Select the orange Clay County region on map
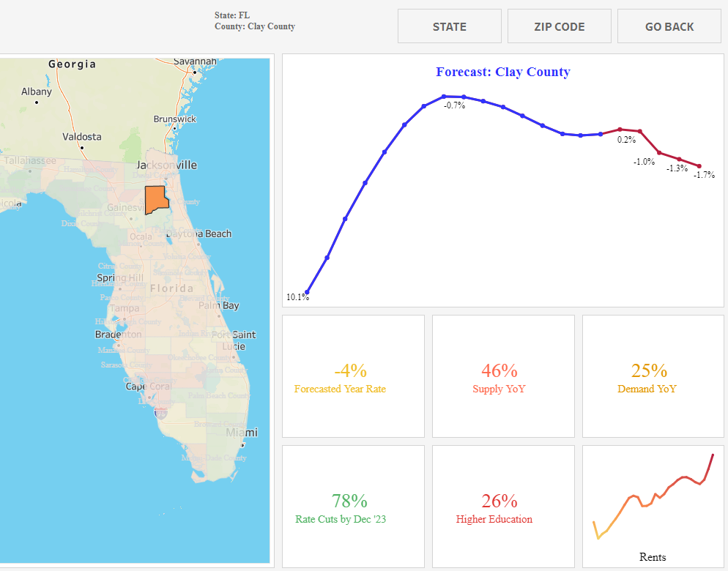This screenshot has width=728, height=571. [x=156, y=199]
